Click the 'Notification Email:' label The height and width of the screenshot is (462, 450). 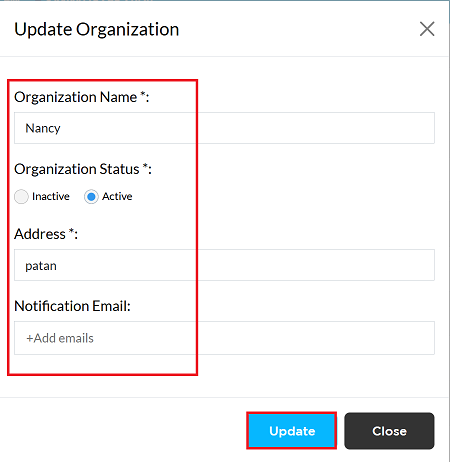click(72, 306)
